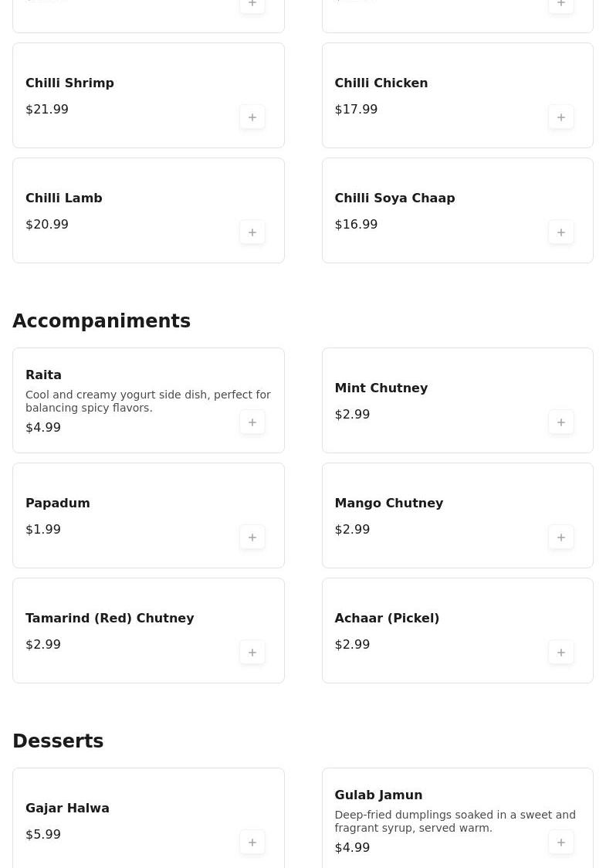The width and height of the screenshot is (606, 868).
Task: Add Tamarind (Red) Chutney via plus
Action: [252, 653]
